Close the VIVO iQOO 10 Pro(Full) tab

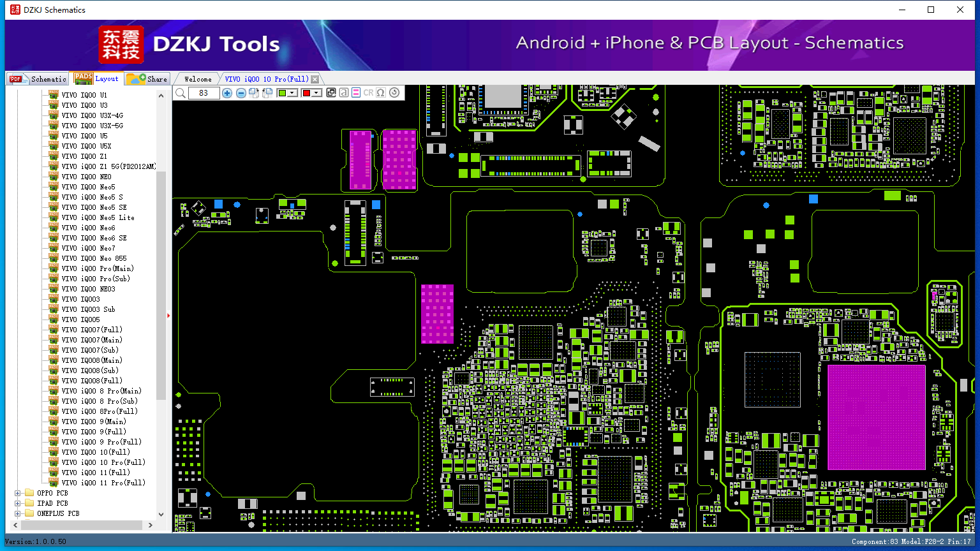click(x=315, y=79)
